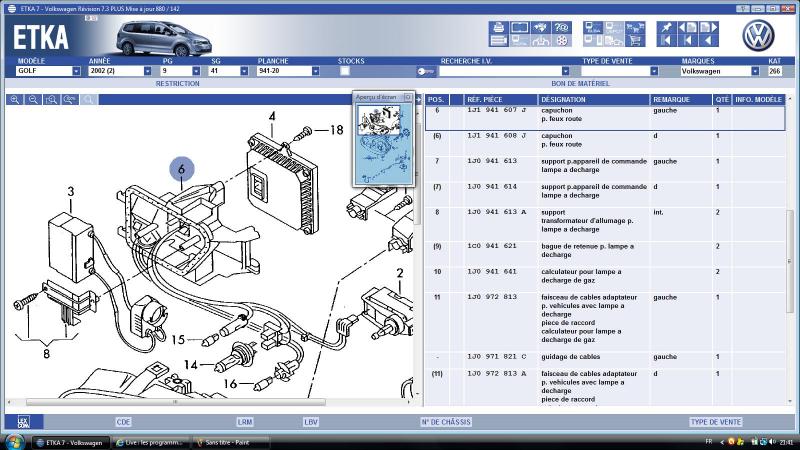Screen dimensions: 800x450
Task: Open the RECHERCHE I.V. dropdown
Action: (565, 71)
